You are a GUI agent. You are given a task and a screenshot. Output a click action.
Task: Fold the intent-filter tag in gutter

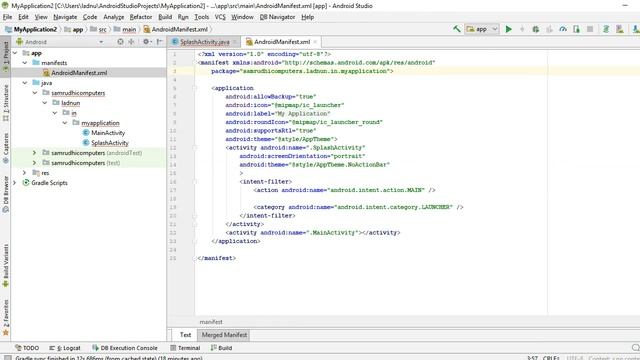point(195,182)
